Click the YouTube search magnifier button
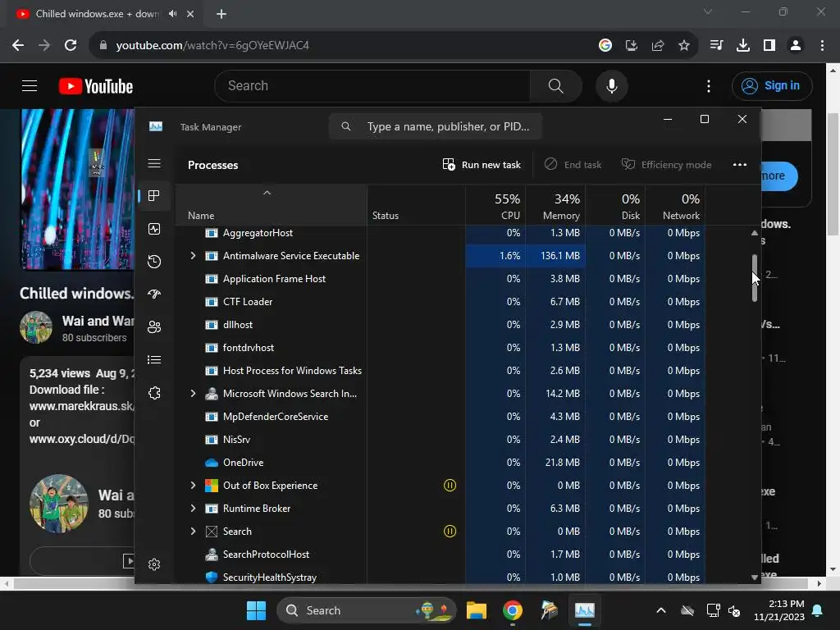The width and height of the screenshot is (840, 630). click(556, 85)
